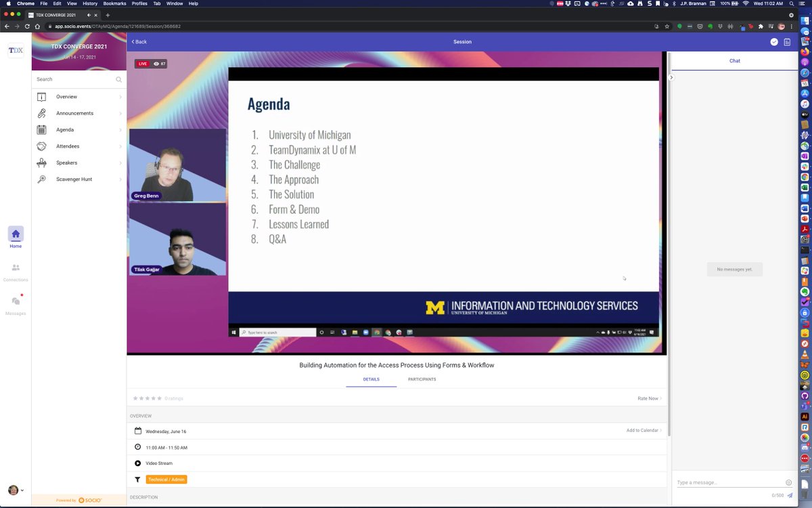Click Tilak Gajjar's video thumbnail
The width and height of the screenshot is (812, 508).
point(177,238)
